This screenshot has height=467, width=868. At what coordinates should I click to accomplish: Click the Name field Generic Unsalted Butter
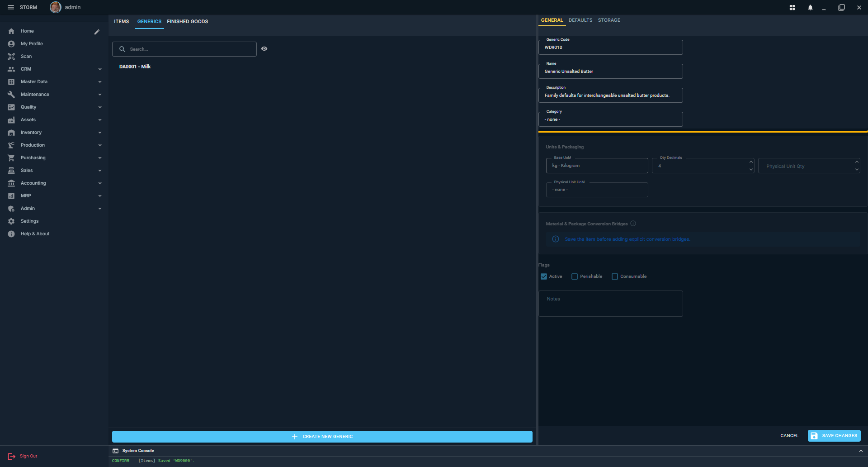coord(610,71)
